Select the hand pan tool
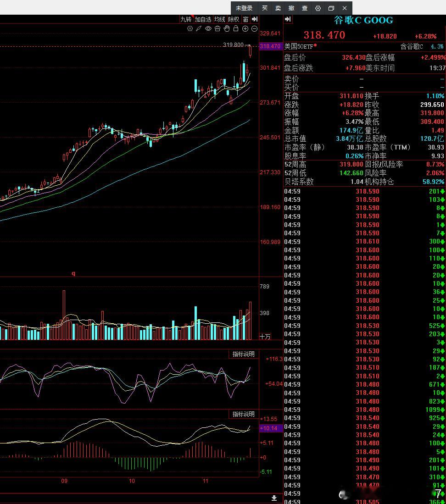The width and height of the screenshot is (446, 504). (227, 29)
